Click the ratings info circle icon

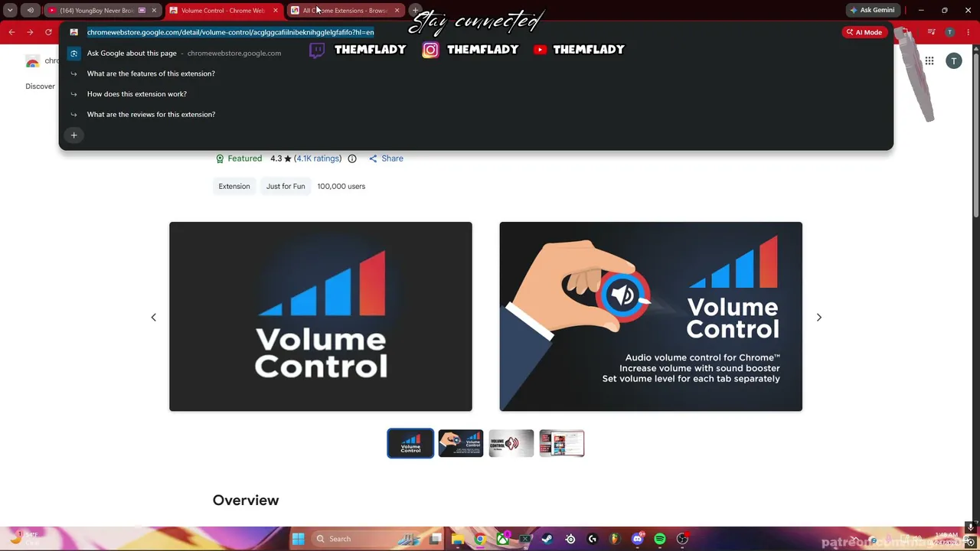352,158
